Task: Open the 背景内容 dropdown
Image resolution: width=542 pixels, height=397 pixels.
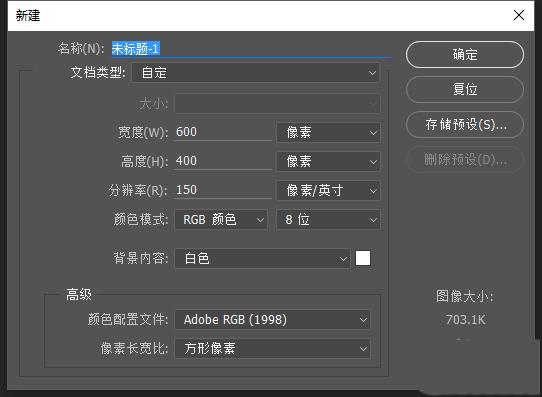Action: click(262, 258)
